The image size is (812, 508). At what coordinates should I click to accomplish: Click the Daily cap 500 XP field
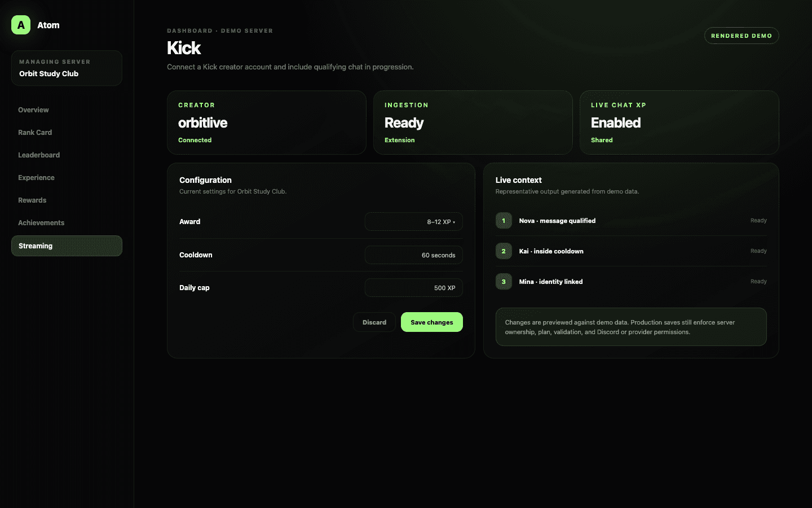tap(414, 288)
